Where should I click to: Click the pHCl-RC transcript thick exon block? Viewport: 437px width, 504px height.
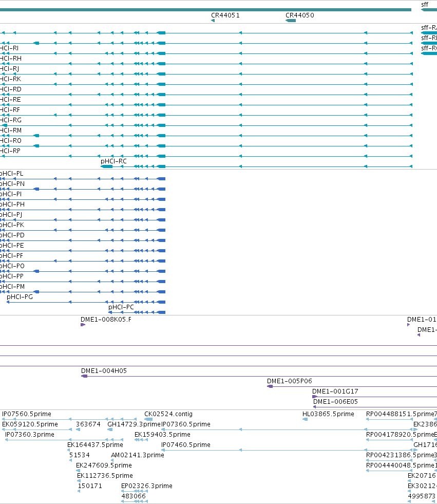point(107,166)
